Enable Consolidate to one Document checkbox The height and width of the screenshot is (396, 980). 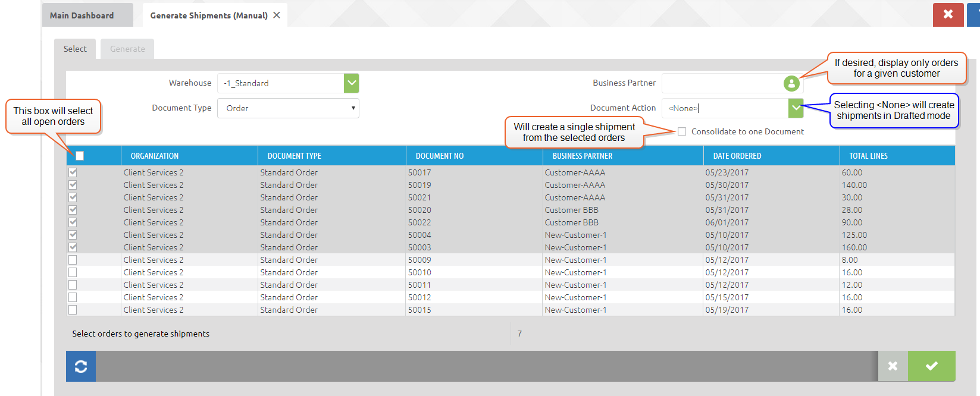(682, 131)
